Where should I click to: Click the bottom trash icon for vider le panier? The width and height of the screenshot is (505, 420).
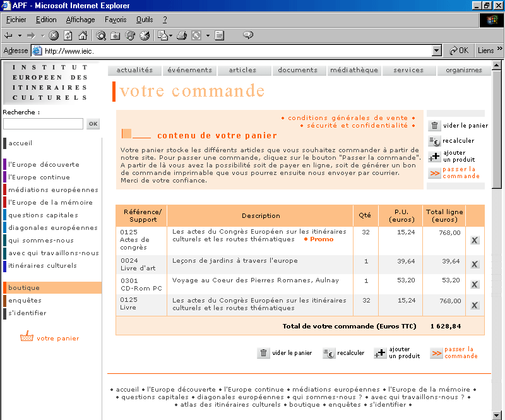click(x=263, y=353)
